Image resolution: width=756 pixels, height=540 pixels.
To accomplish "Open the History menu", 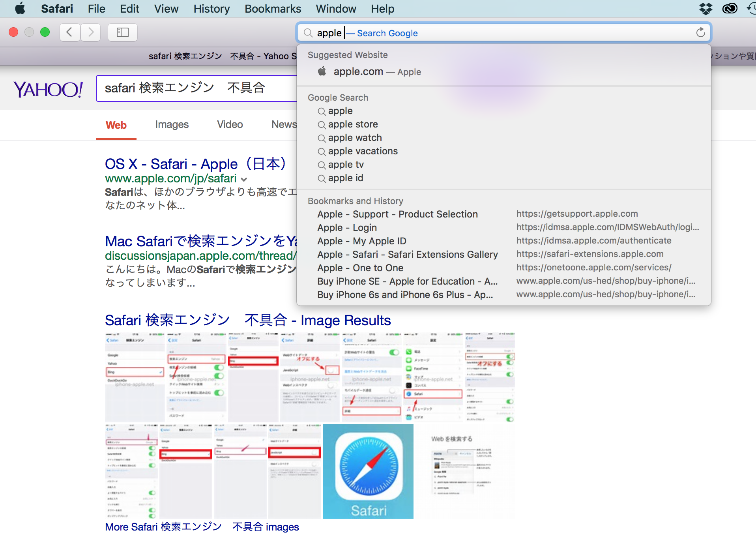I will pyautogui.click(x=211, y=9).
